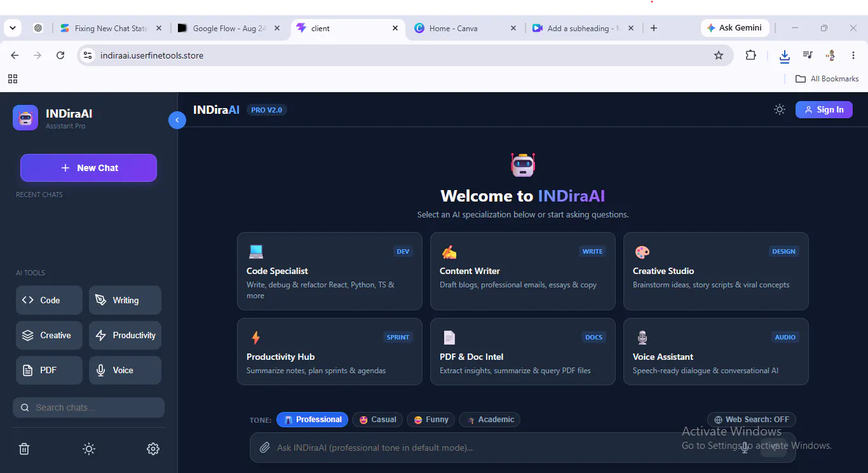The height and width of the screenshot is (473, 868).
Task: Select the Productivity Hub card
Action: pyautogui.click(x=330, y=352)
